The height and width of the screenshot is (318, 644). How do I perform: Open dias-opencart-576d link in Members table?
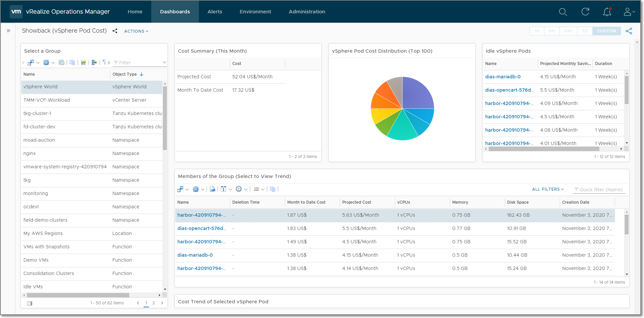(x=202, y=228)
